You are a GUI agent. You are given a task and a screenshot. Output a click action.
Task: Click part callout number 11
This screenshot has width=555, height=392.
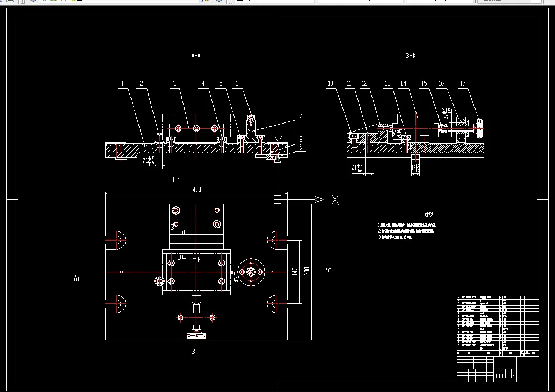tap(349, 84)
